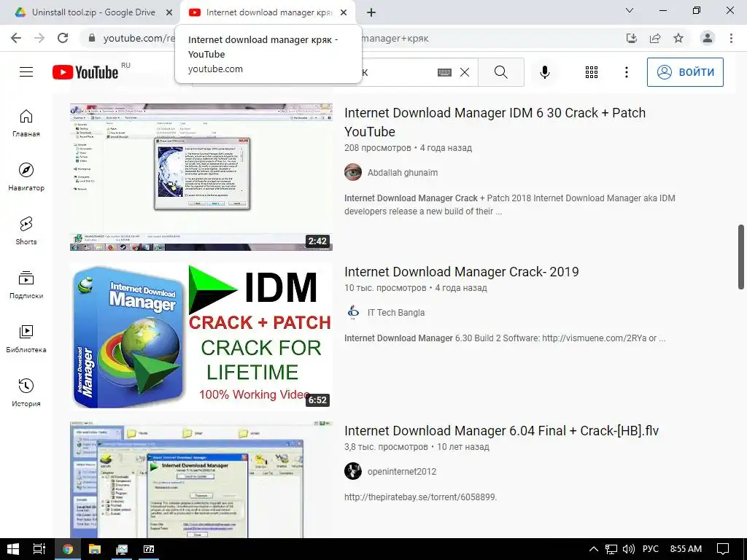Close the Google Drive tab
The height and width of the screenshot is (560, 747).
pyautogui.click(x=169, y=13)
